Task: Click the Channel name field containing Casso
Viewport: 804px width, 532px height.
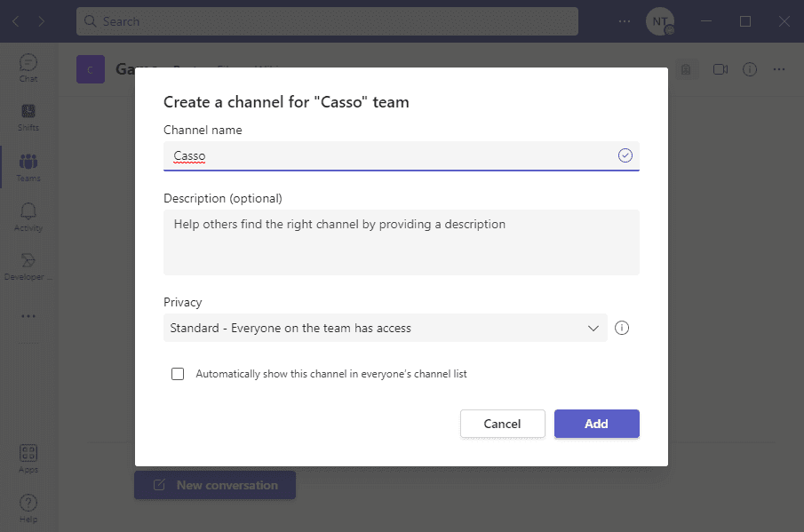Action: (401, 155)
